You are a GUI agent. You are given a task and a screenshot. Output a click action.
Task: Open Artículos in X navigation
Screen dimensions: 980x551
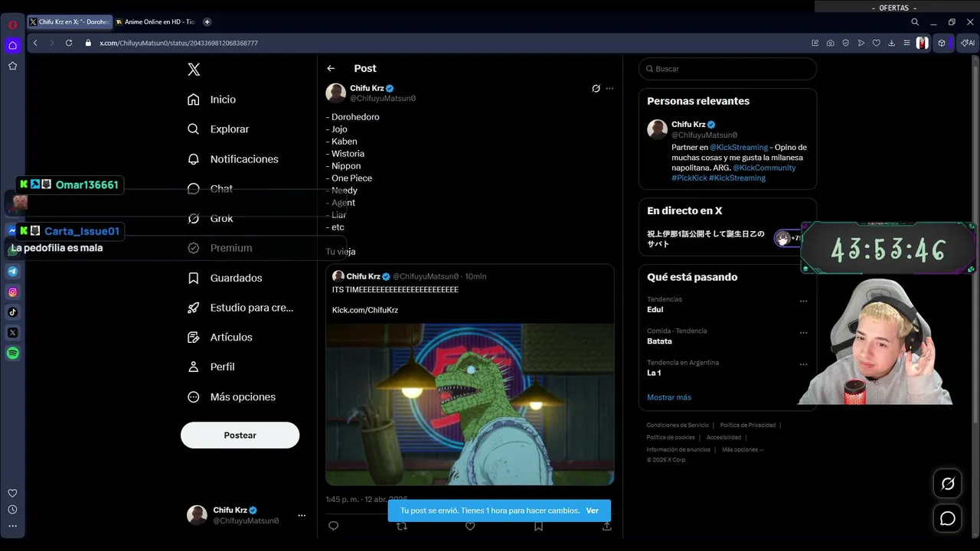point(220,337)
